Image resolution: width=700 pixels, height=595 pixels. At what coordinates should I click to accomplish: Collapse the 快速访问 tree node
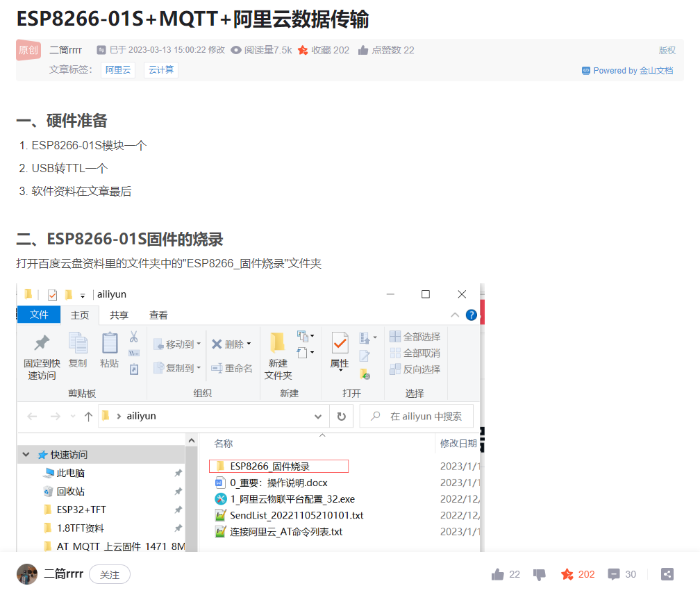point(26,454)
